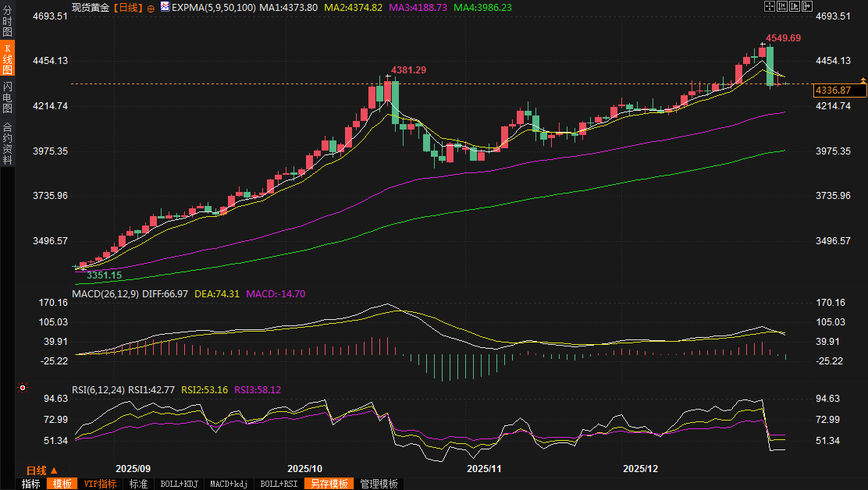Toggle the BOLL+RSI template

click(279, 484)
